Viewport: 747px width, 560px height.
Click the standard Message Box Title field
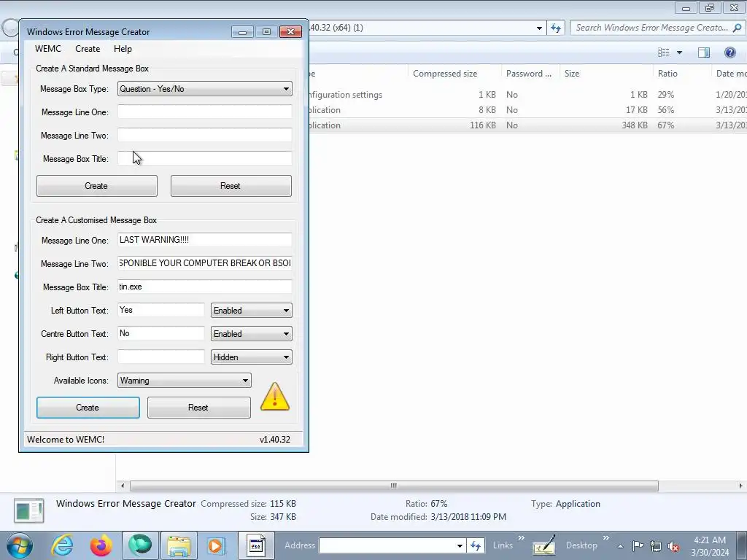[205, 158]
